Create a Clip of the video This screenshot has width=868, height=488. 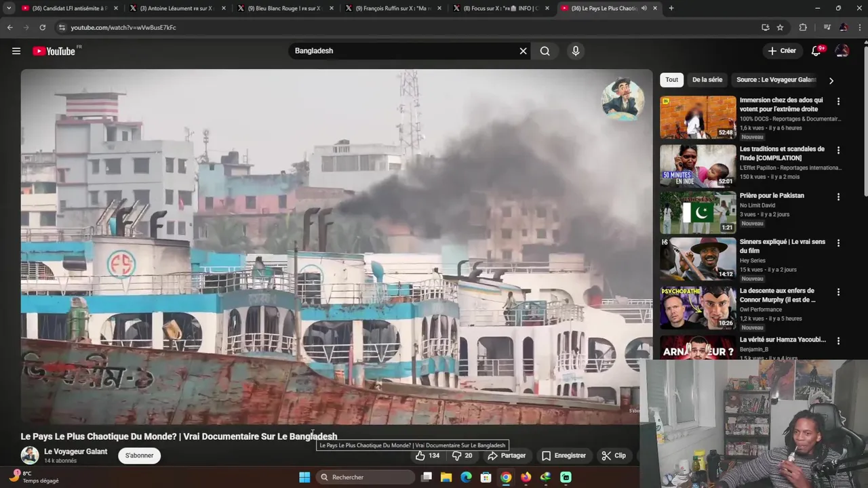[614, 455]
